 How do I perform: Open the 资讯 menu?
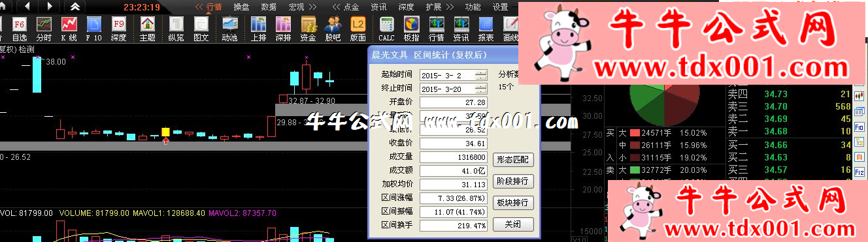[378, 7]
